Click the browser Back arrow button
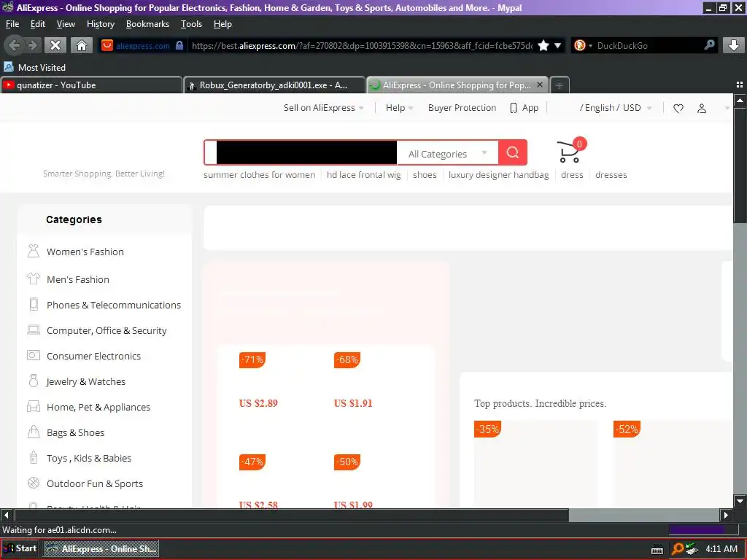This screenshot has width=747, height=560. (x=15, y=45)
